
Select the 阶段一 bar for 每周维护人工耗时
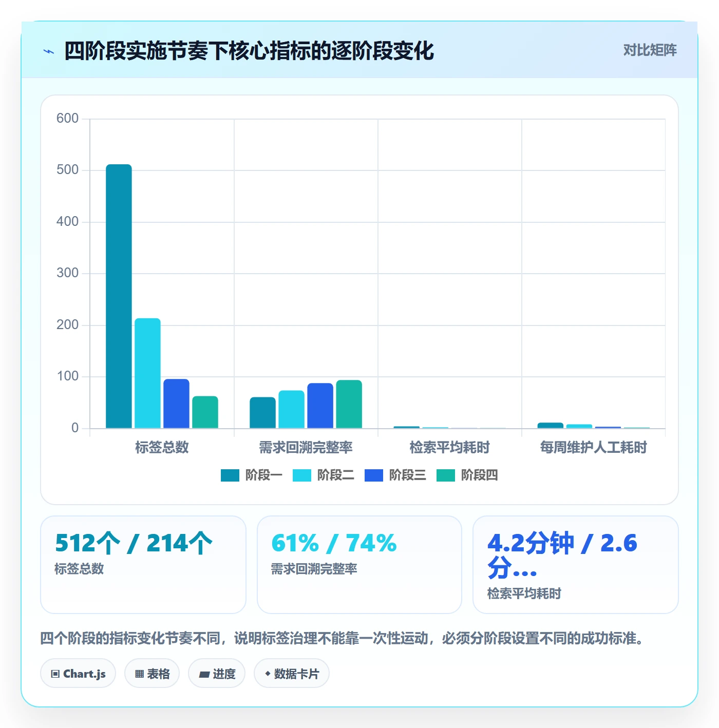(x=550, y=426)
